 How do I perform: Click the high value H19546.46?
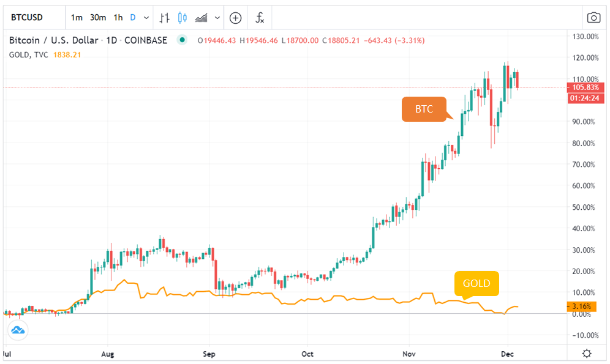(258, 40)
